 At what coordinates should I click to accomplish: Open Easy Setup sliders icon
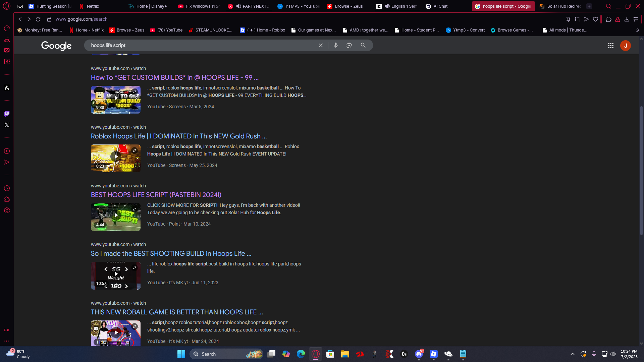pos(636,19)
